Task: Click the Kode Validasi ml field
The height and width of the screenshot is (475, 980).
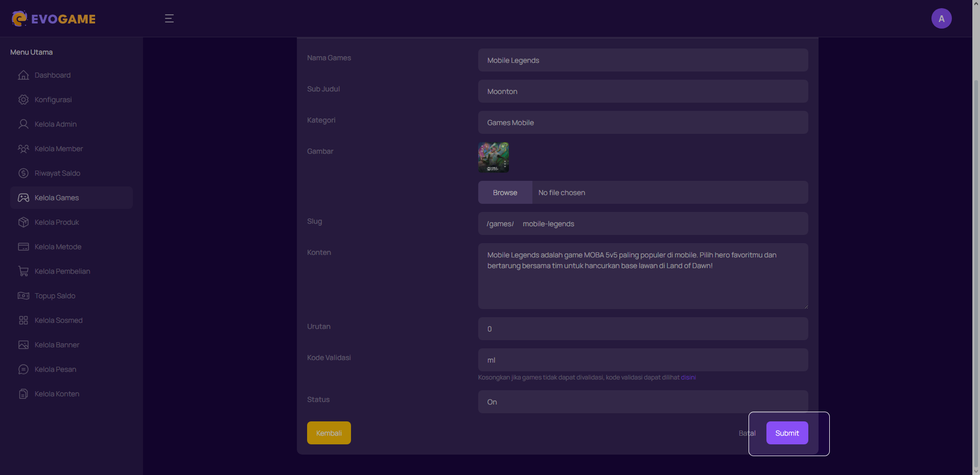Action: pos(643,360)
